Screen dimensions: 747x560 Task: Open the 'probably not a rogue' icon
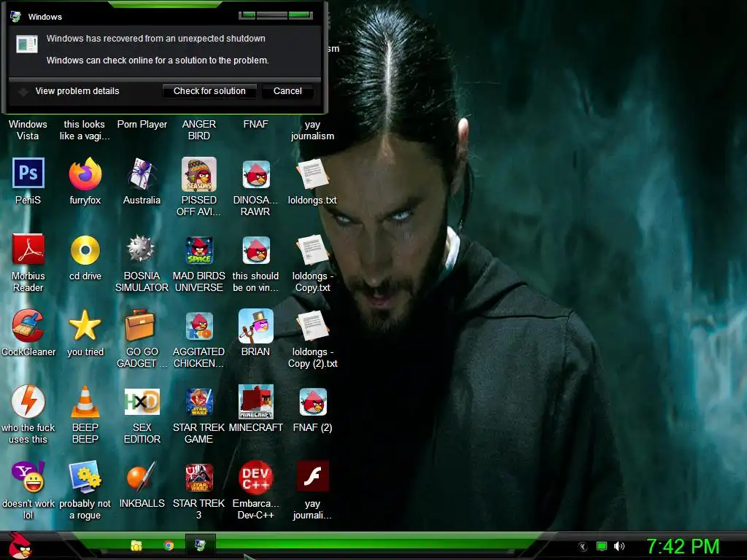pyautogui.click(x=85, y=477)
